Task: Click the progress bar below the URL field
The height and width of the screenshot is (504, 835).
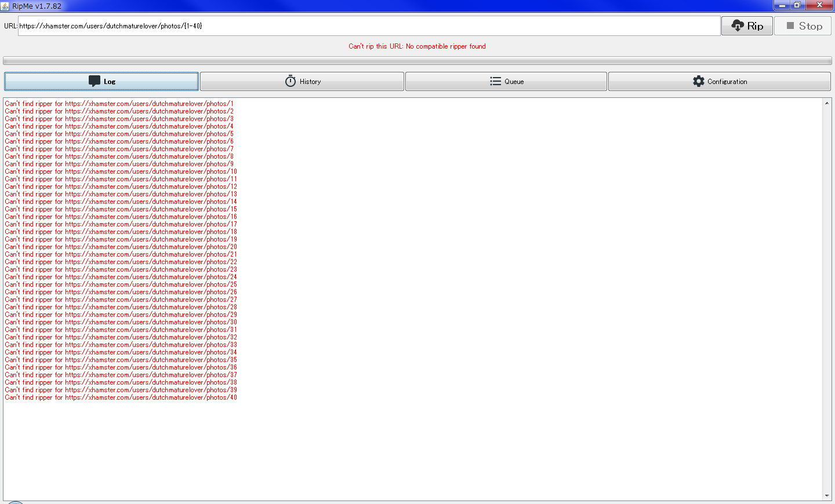Action: (x=418, y=60)
